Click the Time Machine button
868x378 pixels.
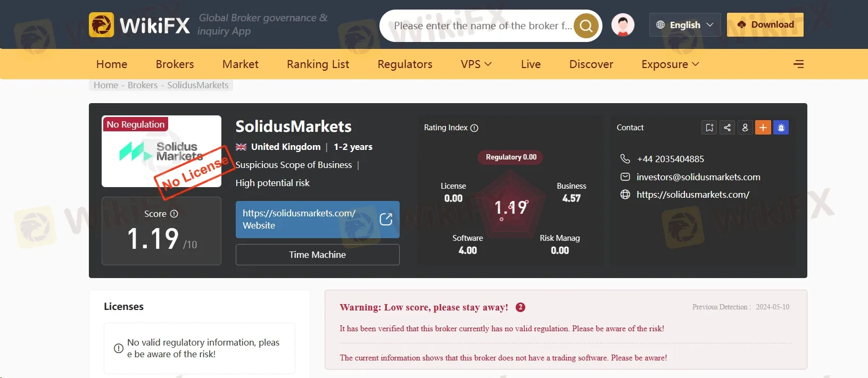click(317, 255)
